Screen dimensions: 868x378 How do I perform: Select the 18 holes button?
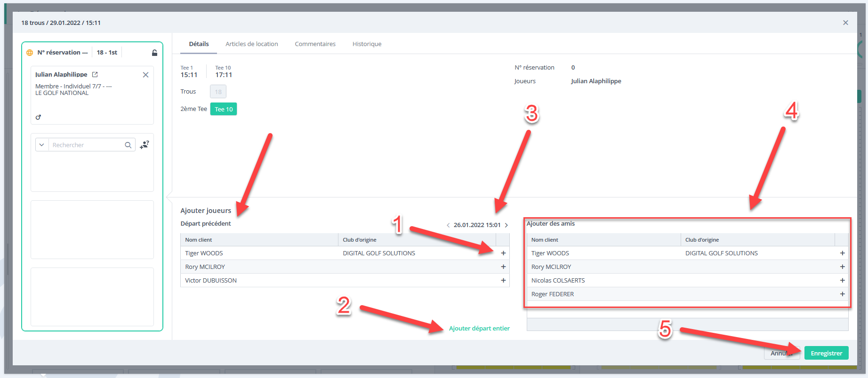click(218, 92)
